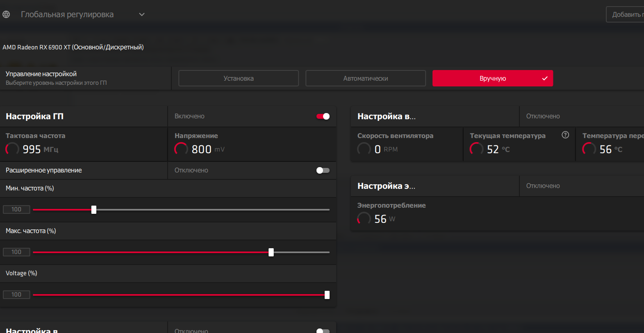Open the help icon for Текущая температура
The width and height of the screenshot is (644, 333).
click(x=565, y=135)
